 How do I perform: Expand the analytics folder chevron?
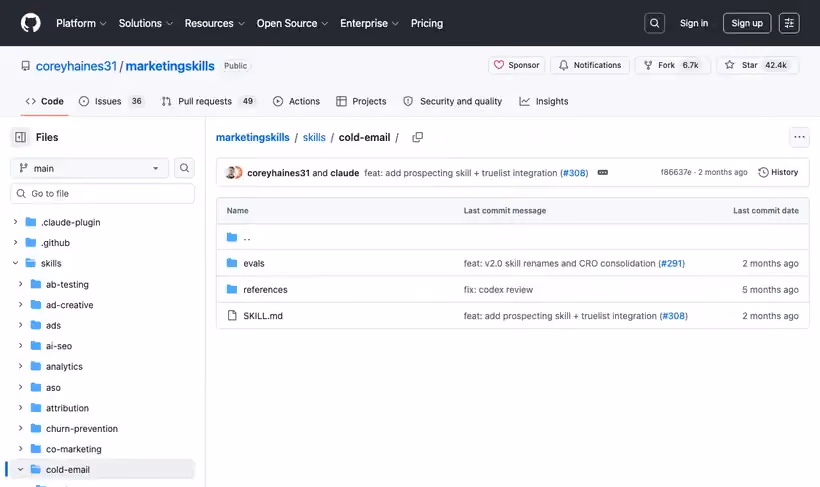[20, 366]
